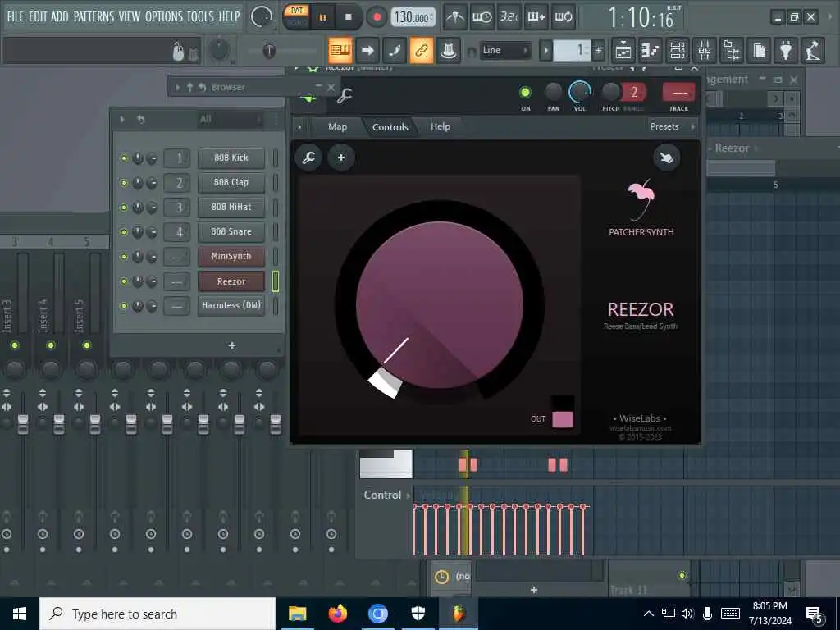The height and width of the screenshot is (630, 840).
Task: Open the All channel filter dropdown
Action: [230, 119]
